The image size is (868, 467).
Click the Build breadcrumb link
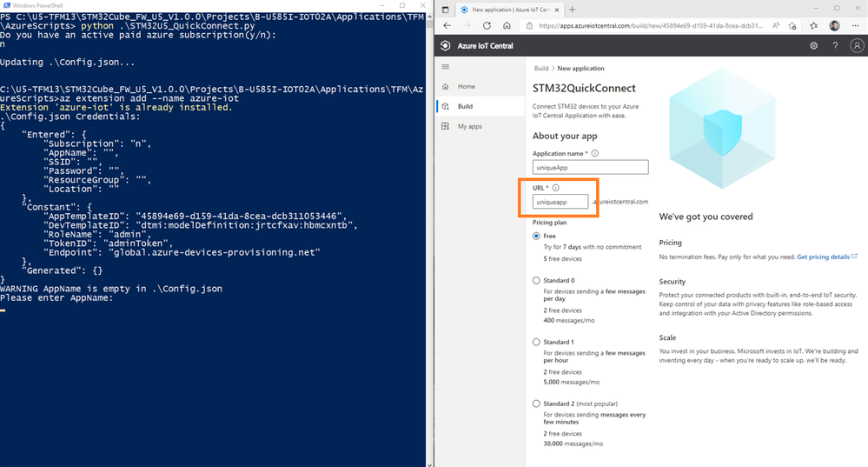pyautogui.click(x=540, y=68)
